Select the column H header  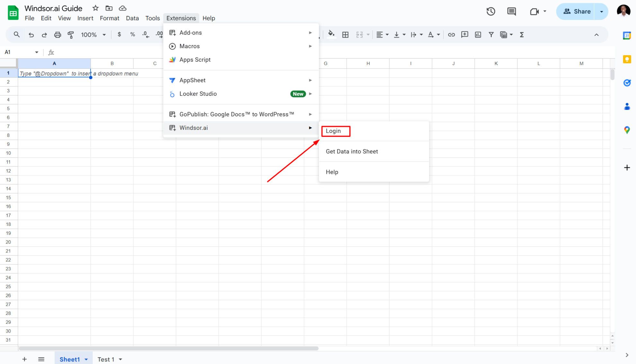coord(368,63)
